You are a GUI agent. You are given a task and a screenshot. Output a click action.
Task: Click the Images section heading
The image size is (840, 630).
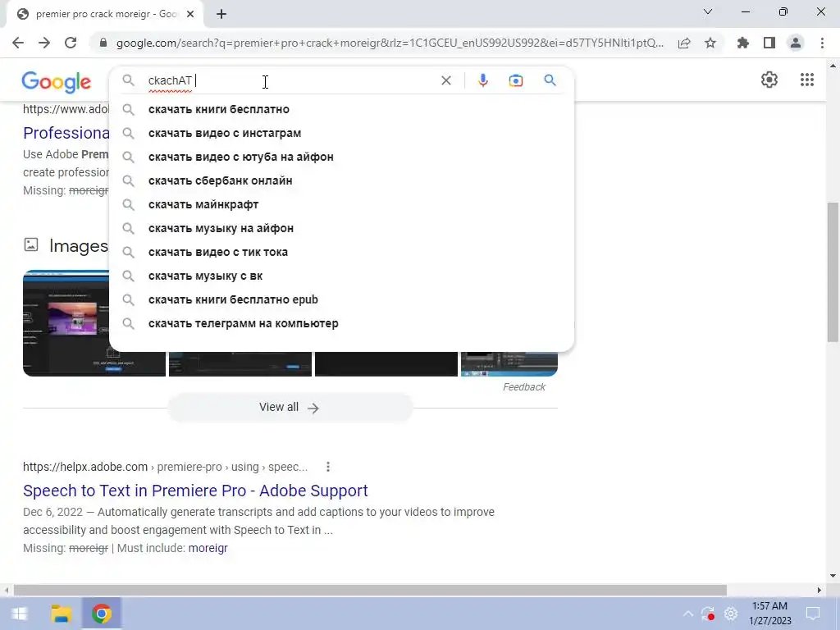78,246
